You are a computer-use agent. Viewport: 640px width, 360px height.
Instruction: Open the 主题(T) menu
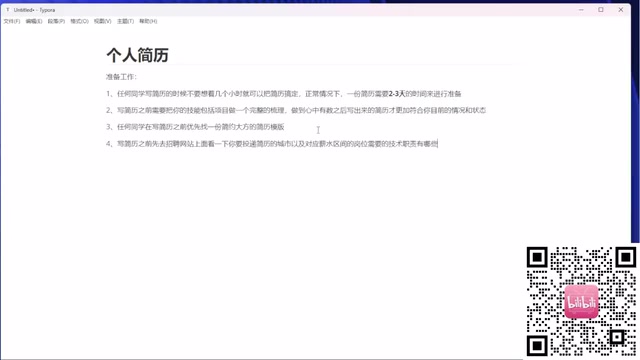click(x=125, y=21)
